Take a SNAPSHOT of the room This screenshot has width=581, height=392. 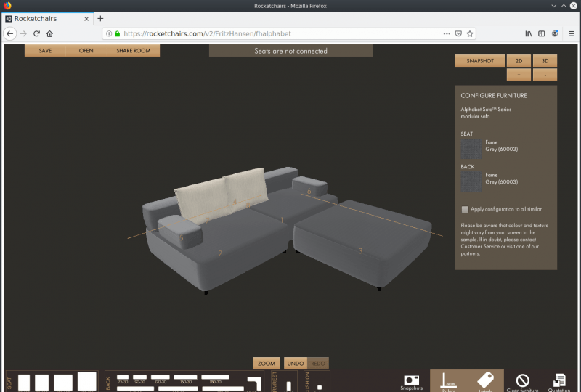click(x=480, y=61)
